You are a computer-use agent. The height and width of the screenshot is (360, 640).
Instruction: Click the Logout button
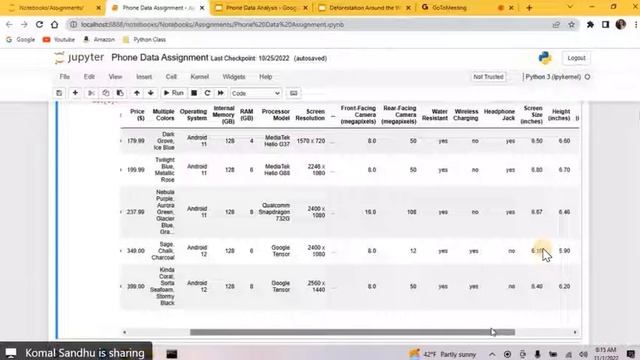pos(576,58)
